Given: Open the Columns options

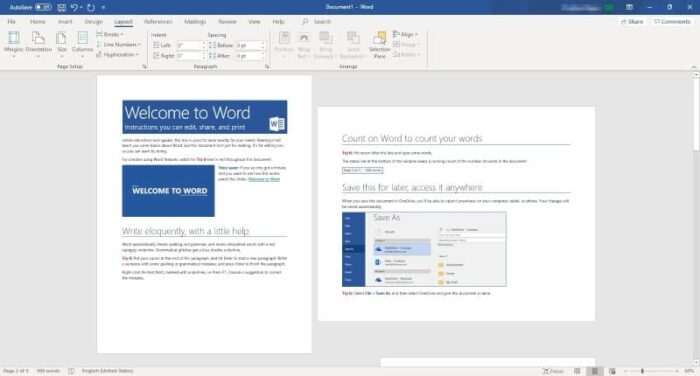Looking at the screenshot, I should click(83, 44).
